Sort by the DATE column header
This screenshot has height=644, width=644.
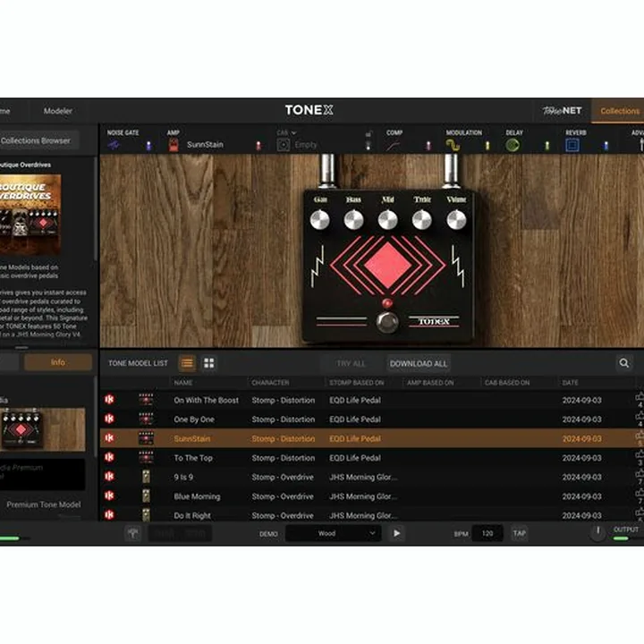pyautogui.click(x=570, y=383)
